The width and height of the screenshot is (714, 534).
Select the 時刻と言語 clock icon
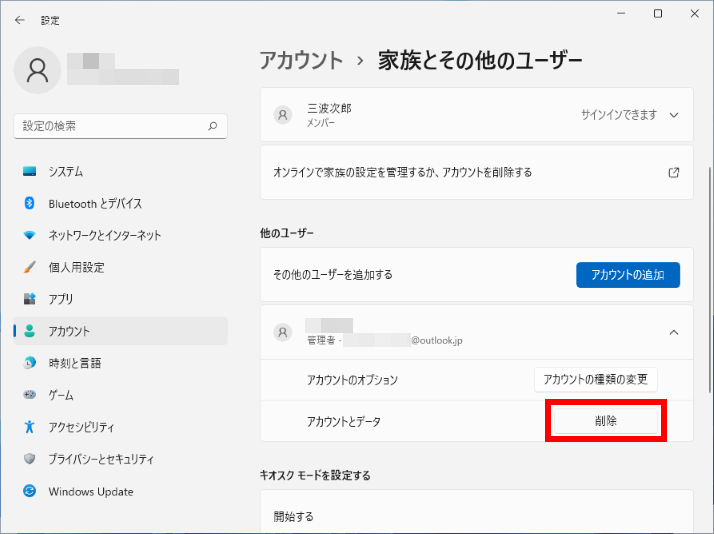pyautogui.click(x=30, y=363)
